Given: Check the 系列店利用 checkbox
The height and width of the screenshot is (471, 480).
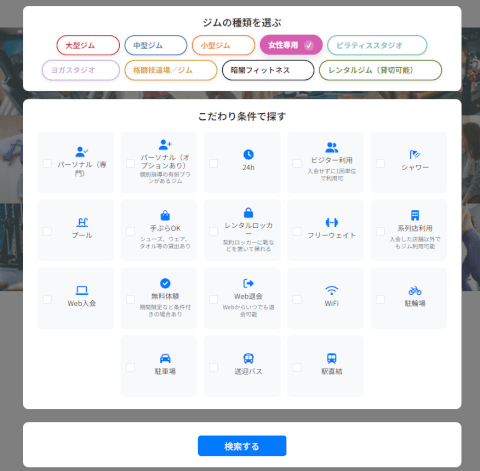Looking at the screenshot, I should [x=380, y=231].
